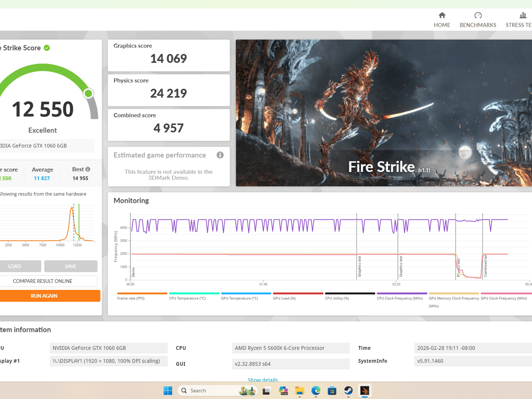Click the GUI version v2.32.8853 s64
Screen dimensions: 532x399
pos(291,364)
